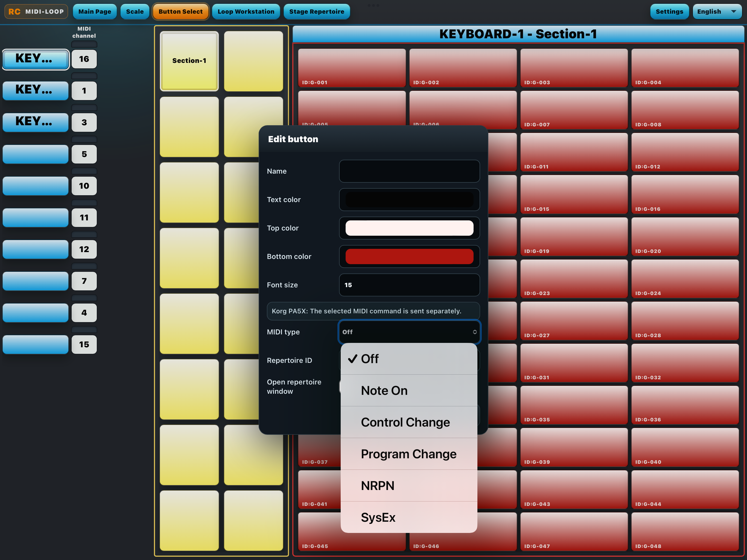The width and height of the screenshot is (747, 560).
Task: Click red pad ID:G-044
Action: [x=685, y=490]
